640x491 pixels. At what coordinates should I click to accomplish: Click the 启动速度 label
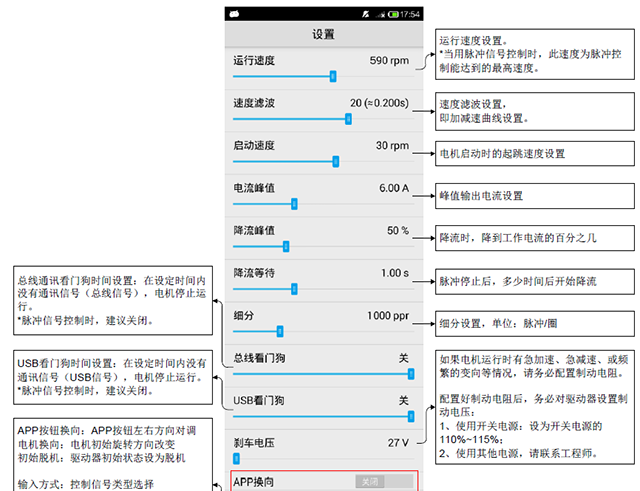point(254,145)
